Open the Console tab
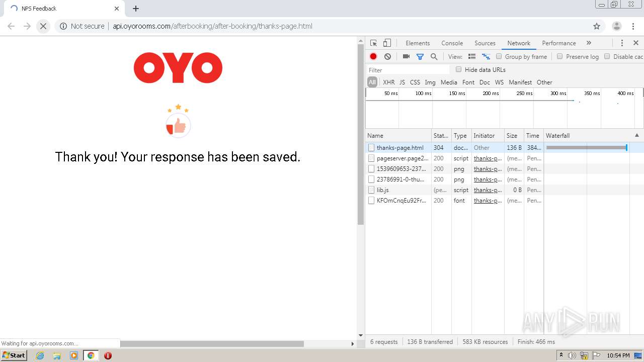Image resolution: width=644 pixels, height=362 pixels. point(452,43)
